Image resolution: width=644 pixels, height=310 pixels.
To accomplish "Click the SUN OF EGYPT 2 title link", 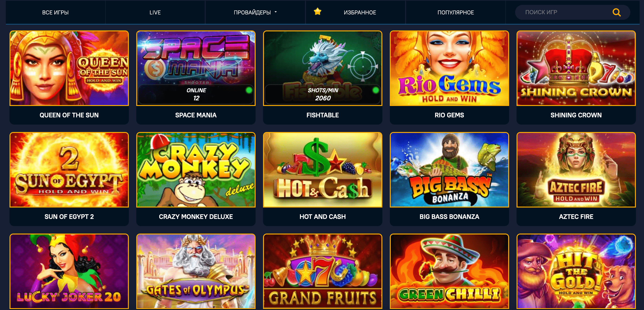I will pos(69,216).
